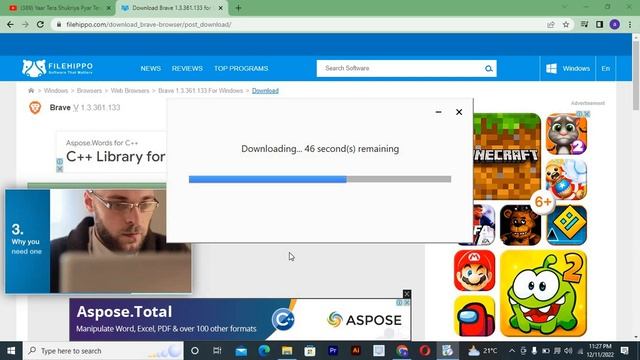This screenshot has height=360, width=640.
Task: Click the home breadcrumb icon
Action: [31, 91]
